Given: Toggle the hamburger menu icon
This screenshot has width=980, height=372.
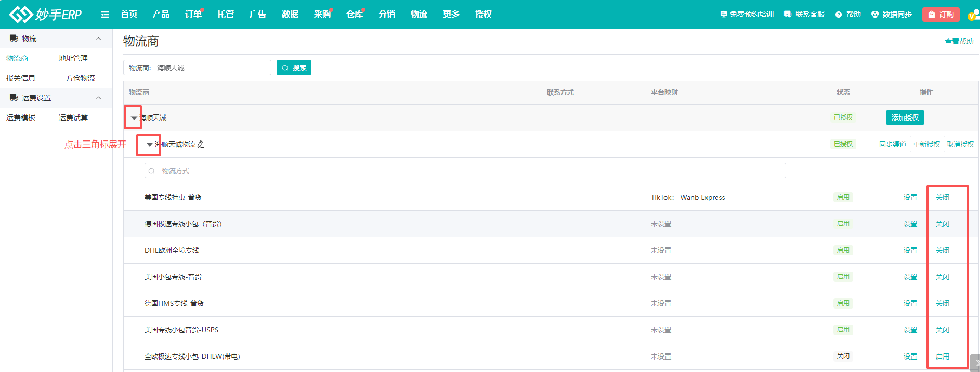Looking at the screenshot, I should click(x=105, y=15).
